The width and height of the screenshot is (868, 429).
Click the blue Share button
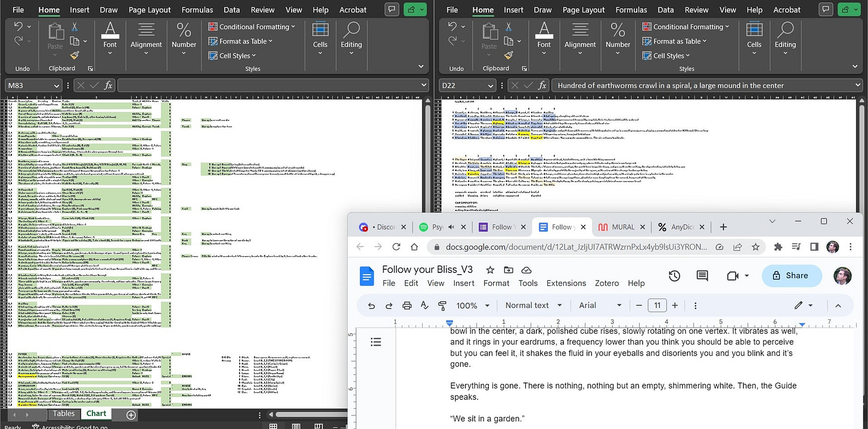792,276
